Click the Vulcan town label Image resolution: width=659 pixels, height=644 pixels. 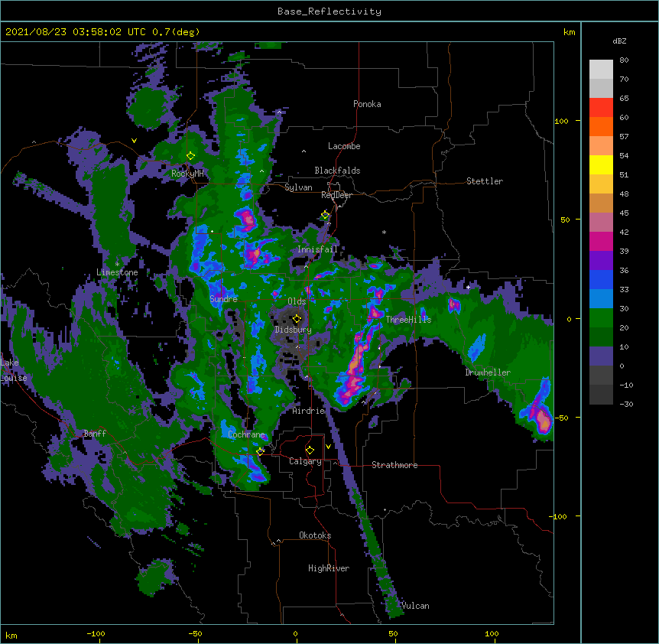point(415,606)
